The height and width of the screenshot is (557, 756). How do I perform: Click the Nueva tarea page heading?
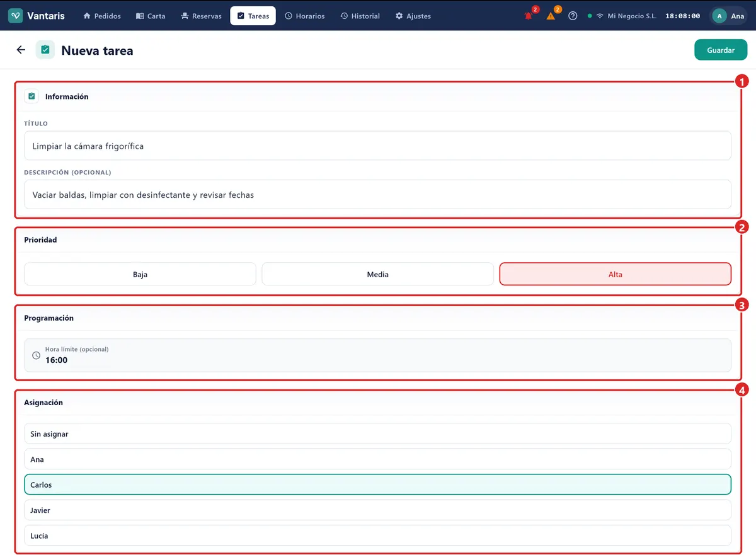[x=97, y=50]
